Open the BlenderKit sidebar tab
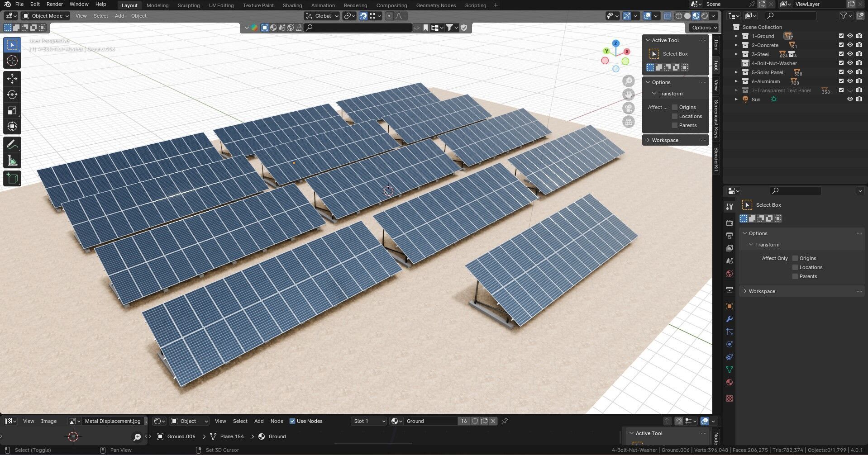Viewport: 868px width, 455px height. point(716,159)
